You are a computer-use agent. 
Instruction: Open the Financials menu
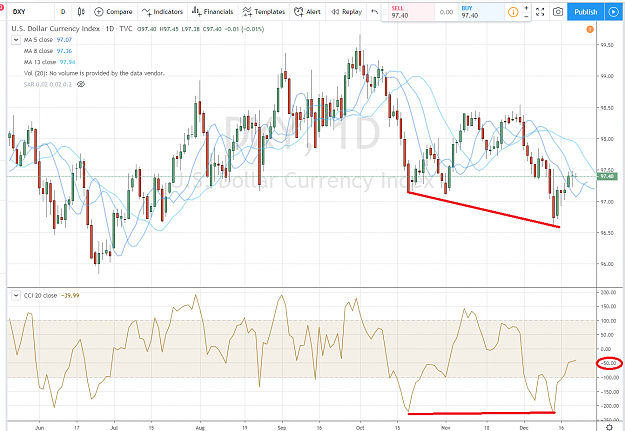212,12
